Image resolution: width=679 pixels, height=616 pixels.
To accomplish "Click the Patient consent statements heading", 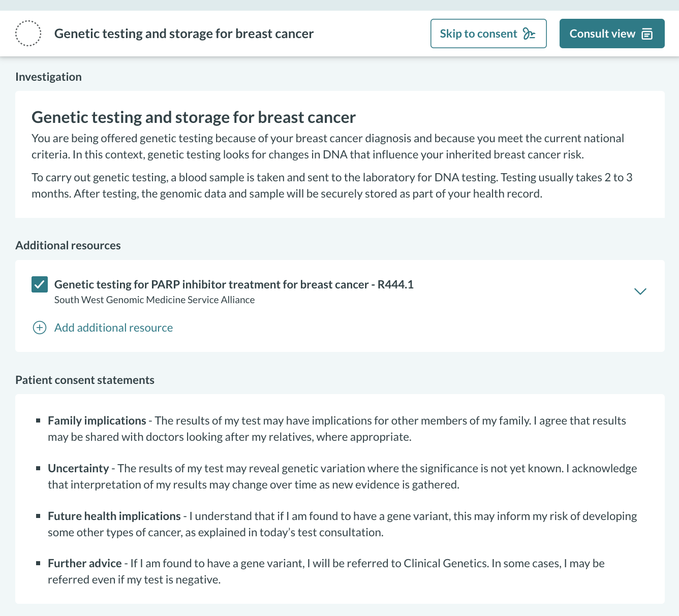I will point(85,380).
